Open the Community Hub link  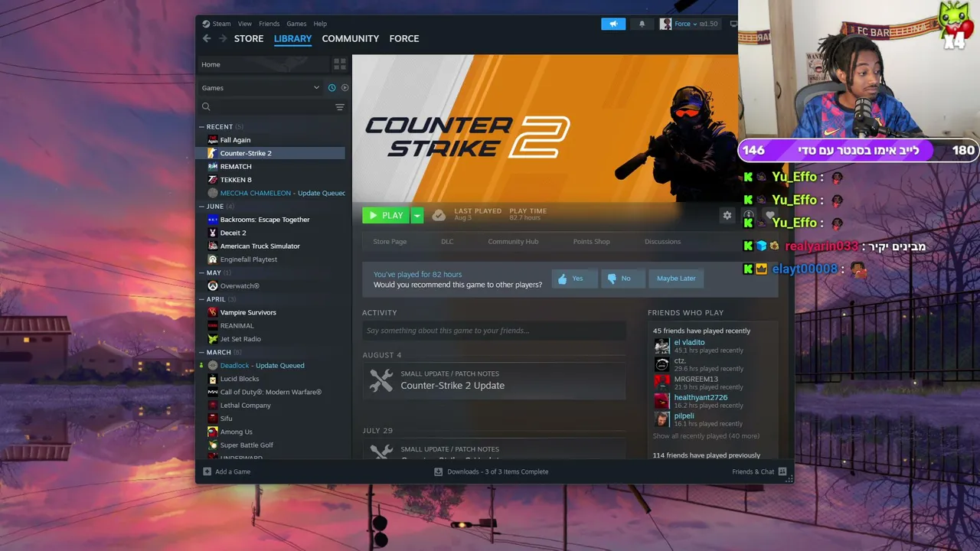click(513, 242)
